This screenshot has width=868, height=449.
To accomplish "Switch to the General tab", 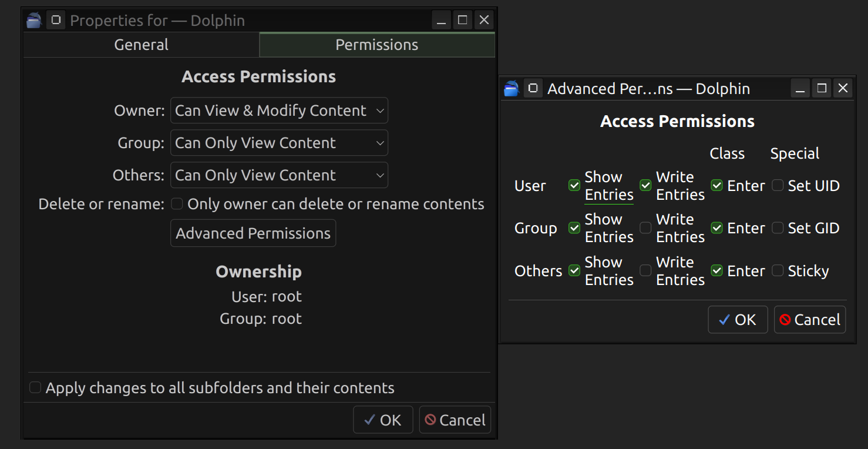I will 141,45.
